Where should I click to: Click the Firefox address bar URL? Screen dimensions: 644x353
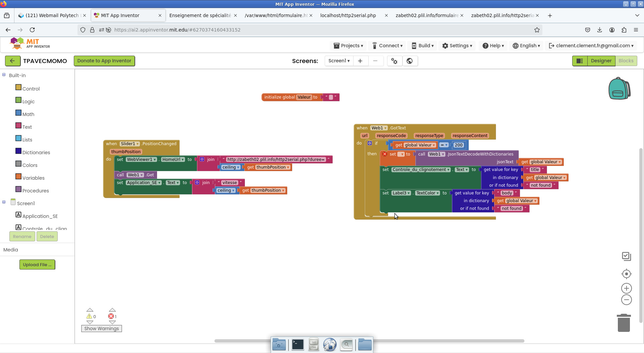click(x=177, y=30)
